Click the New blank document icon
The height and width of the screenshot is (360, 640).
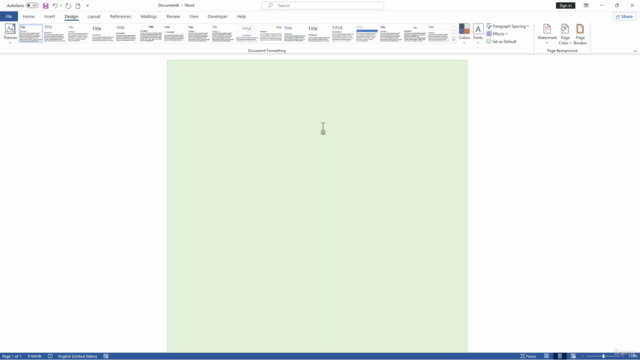coord(78,6)
